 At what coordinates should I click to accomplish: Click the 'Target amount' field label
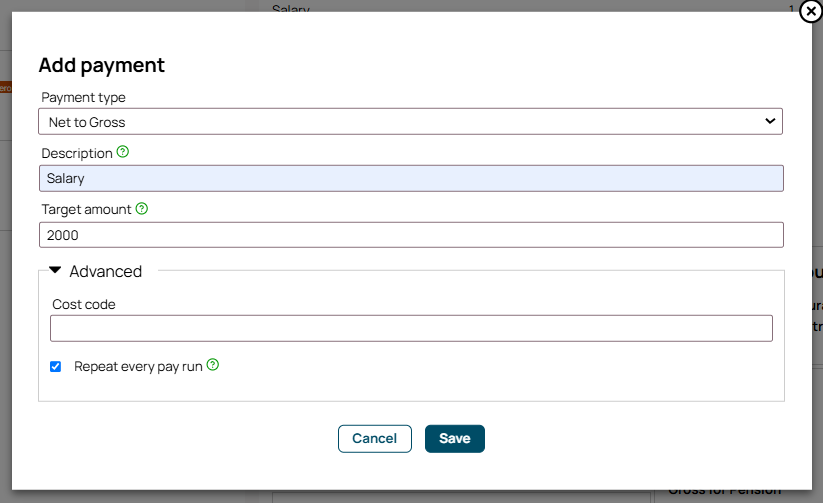[x=87, y=209]
